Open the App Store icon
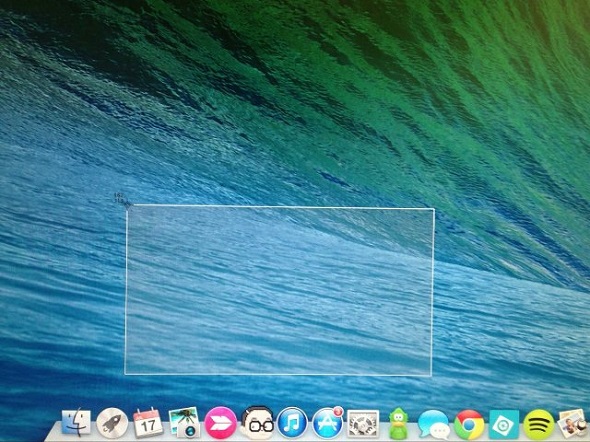The height and width of the screenshot is (442, 590). (x=328, y=423)
